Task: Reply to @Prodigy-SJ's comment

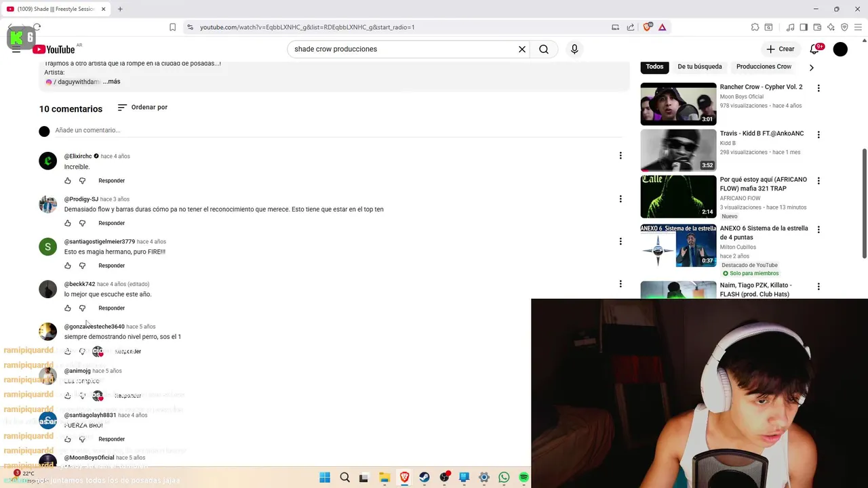Action: [x=111, y=223]
